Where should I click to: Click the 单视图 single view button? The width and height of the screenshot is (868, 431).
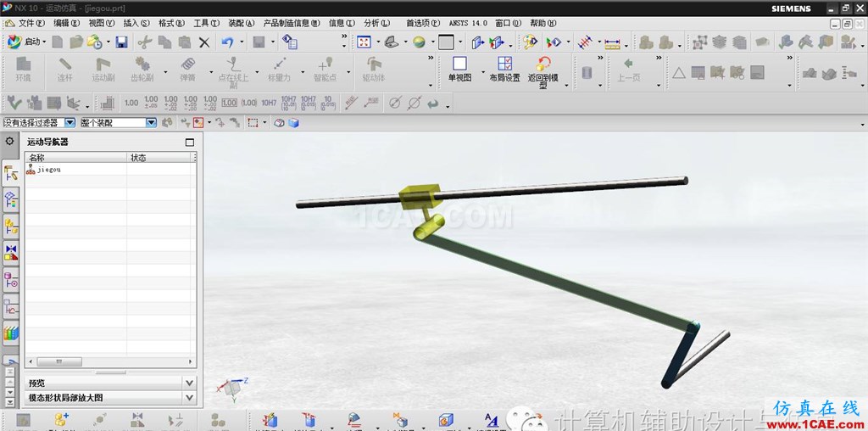pyautogui.click(x=459, y=70)
